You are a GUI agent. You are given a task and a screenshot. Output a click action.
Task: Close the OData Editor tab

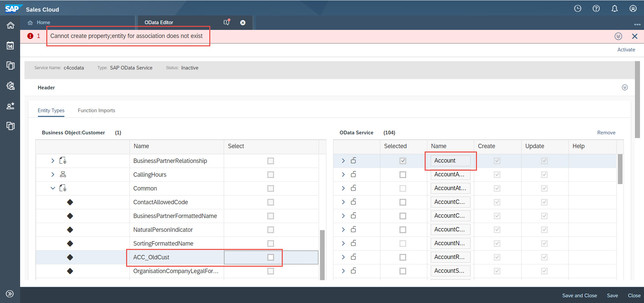click(243, 23)
